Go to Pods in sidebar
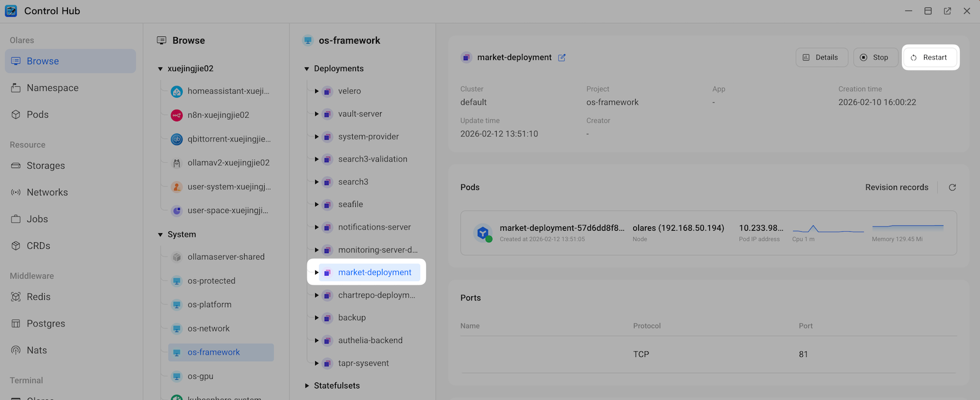Viewport: 980px width, 400px height. (x=37, y=115)
